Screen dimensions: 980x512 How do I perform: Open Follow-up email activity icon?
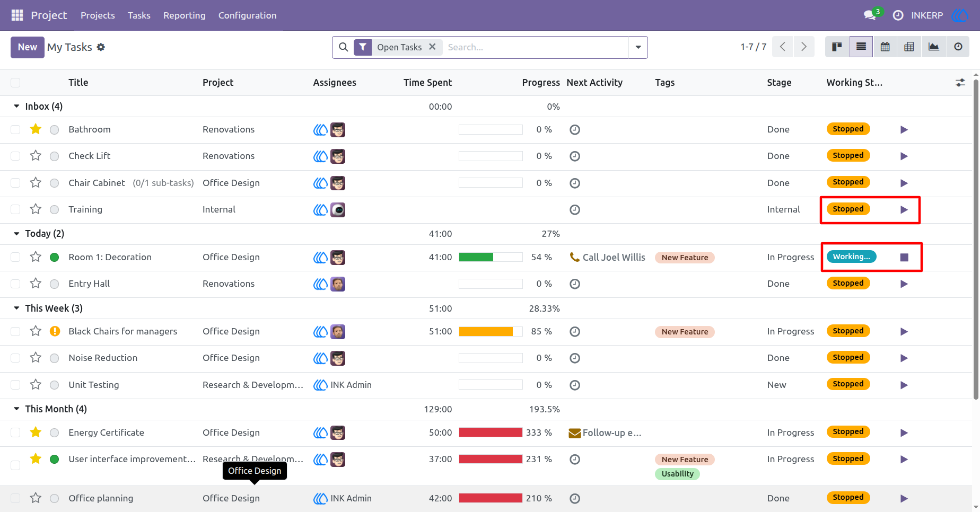(575, 433)
